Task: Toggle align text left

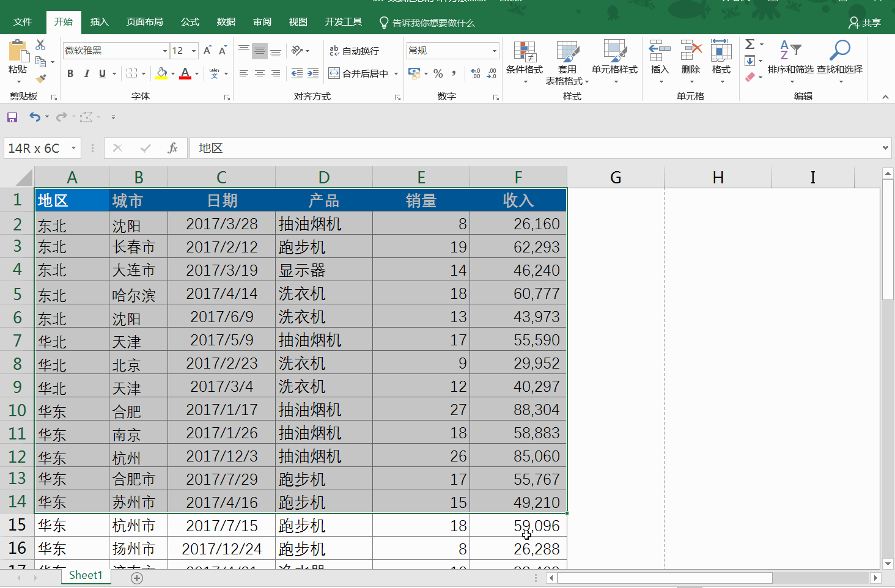Action: click(x=244, y=73)
